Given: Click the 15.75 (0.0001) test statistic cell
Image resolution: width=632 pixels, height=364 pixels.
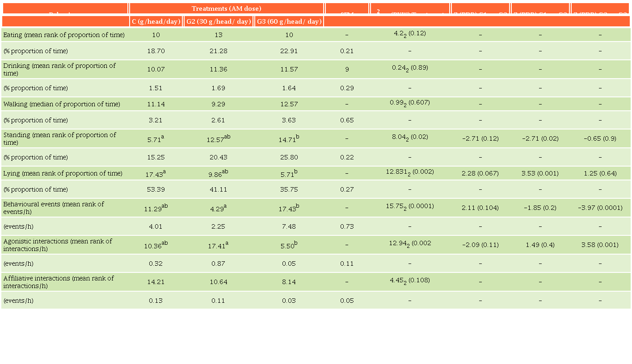Looking at the screenshot, I should tap(410, 206).
